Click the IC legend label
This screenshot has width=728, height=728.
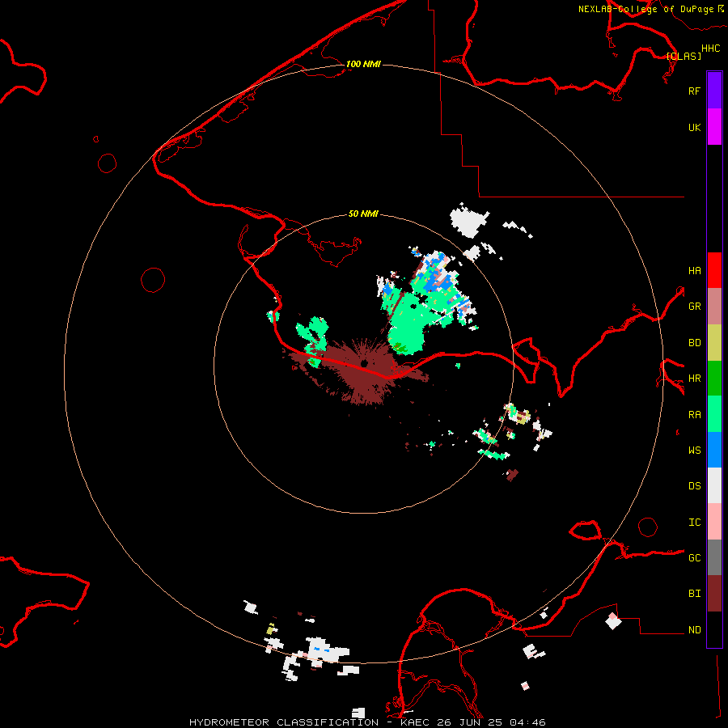click(694, 523)
